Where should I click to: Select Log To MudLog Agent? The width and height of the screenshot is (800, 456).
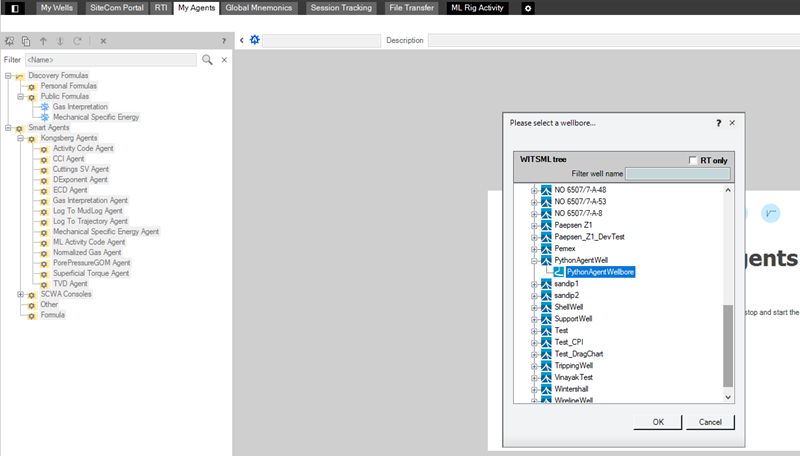pyautogui.click(x=88, y=211)
